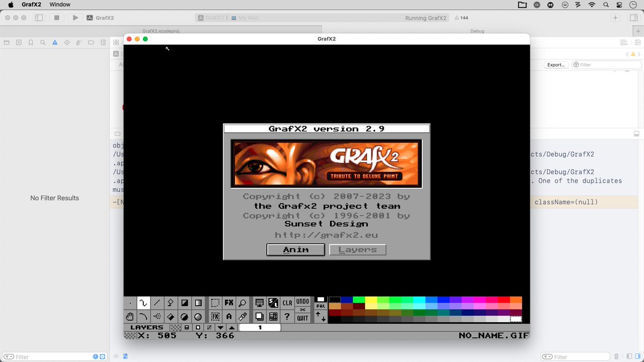Click the CLR clear image button
This screenshot has height=362, width=644.
coord(287,303)
